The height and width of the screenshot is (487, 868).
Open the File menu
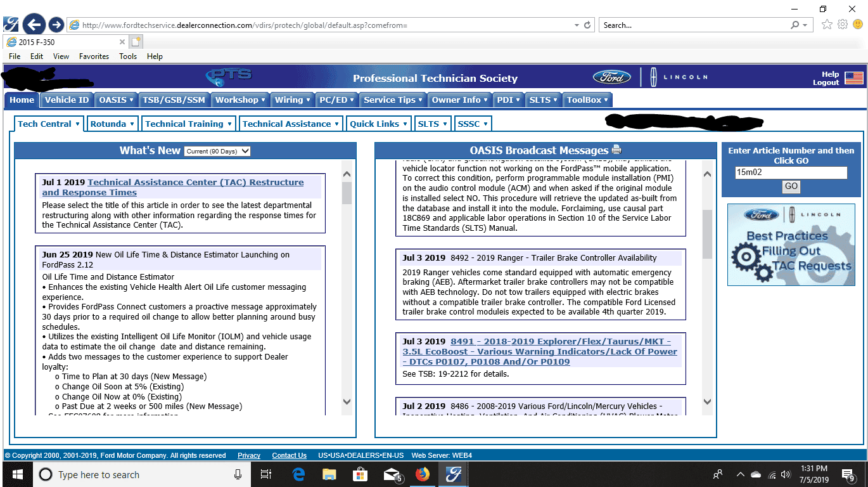(x=15, y=56)
